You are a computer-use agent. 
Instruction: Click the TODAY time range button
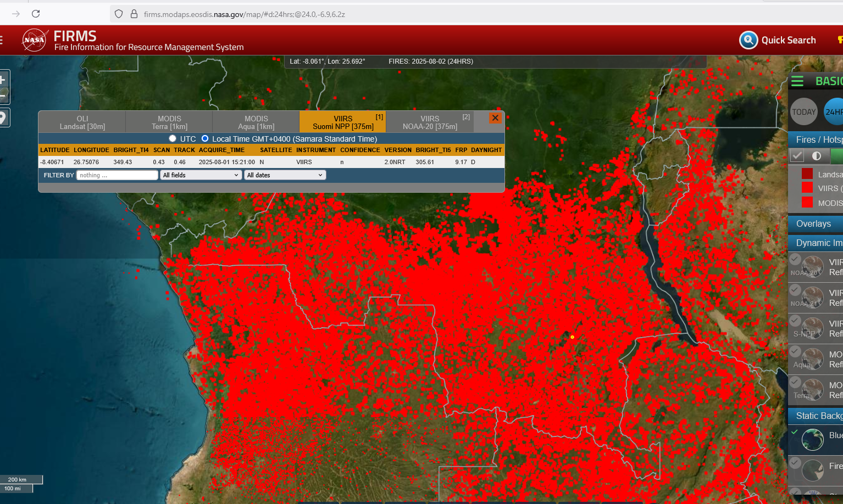804,112
